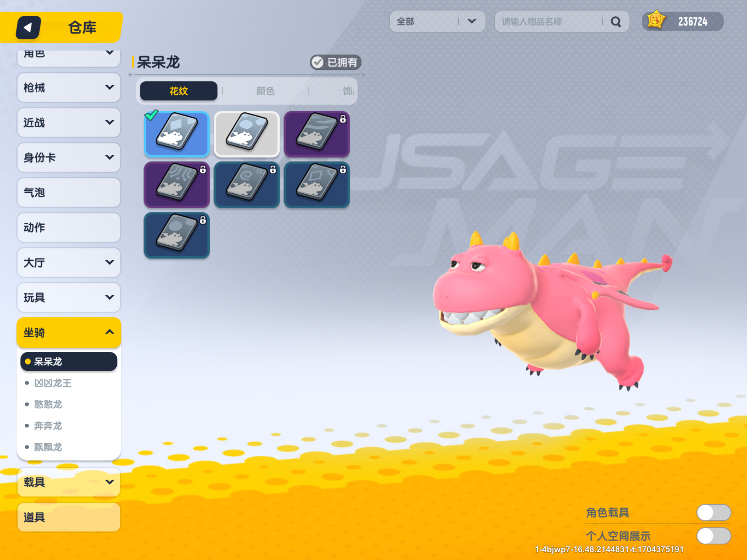This screenshot has height=560, width=747.
Task: Select the grey unlocked pattern card
Action: point(247,134)
